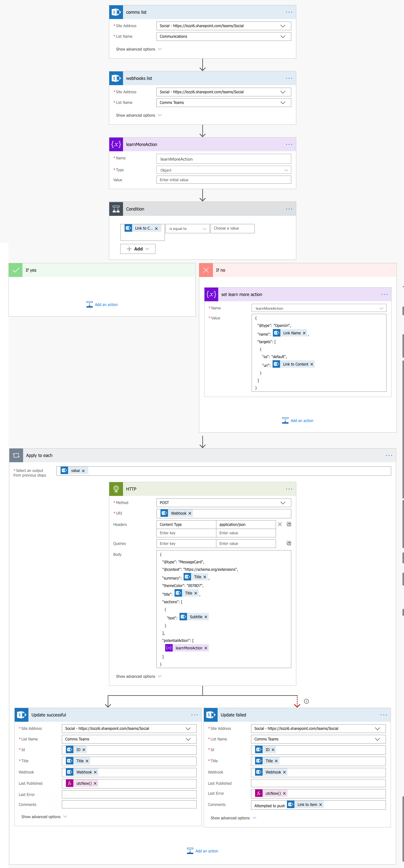The height and width of the screenshot is (868, 404).
Task: Open the Apply to each ellipsis menu
Action: pyautogui.click(x=388, y=455)
